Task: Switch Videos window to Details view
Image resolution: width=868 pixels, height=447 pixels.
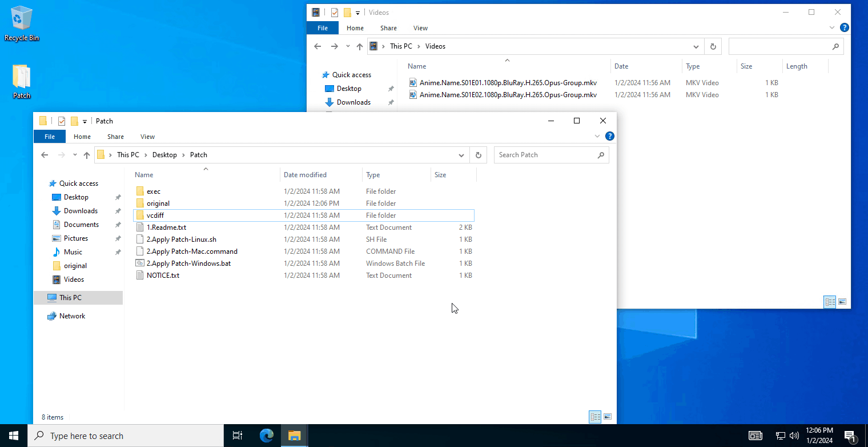Action: (x=830, y=302)
